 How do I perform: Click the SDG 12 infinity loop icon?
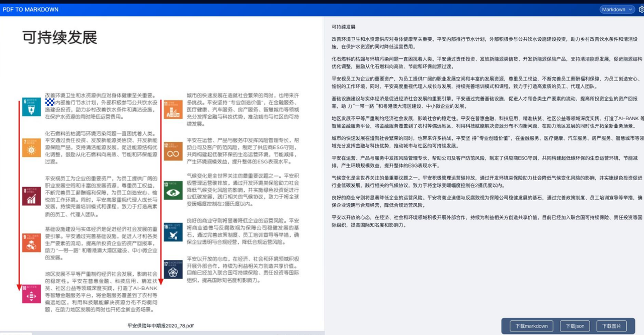[173, 151]
